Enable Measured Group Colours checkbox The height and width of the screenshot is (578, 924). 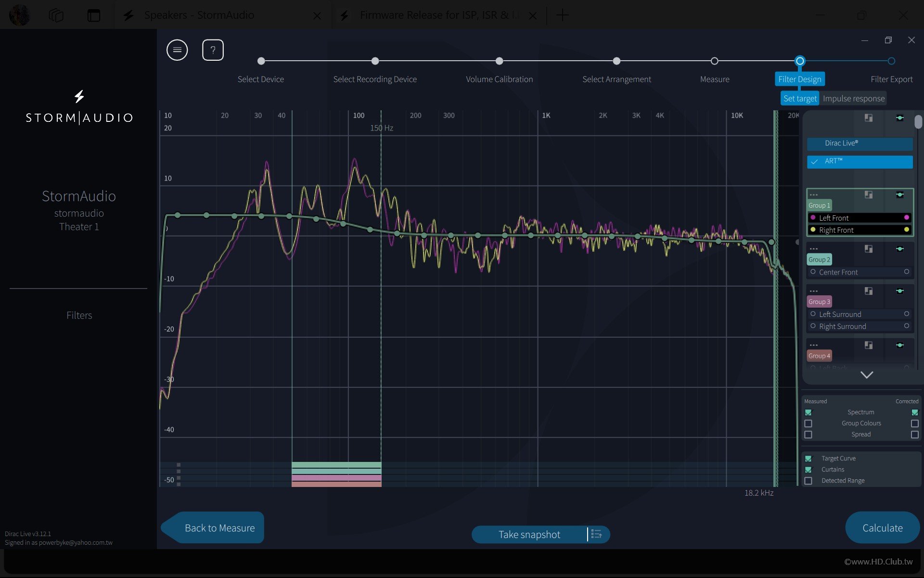coord(808,423)
